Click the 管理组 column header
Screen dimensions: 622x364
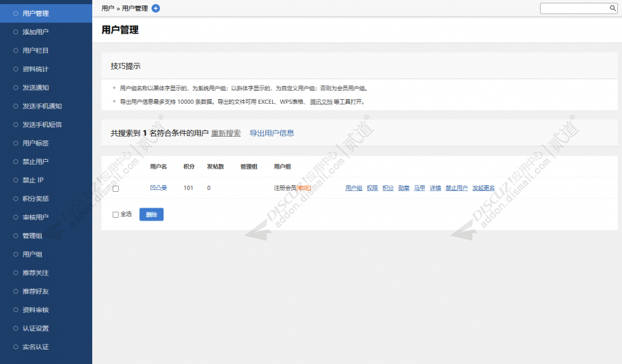[x=249, y=167]
